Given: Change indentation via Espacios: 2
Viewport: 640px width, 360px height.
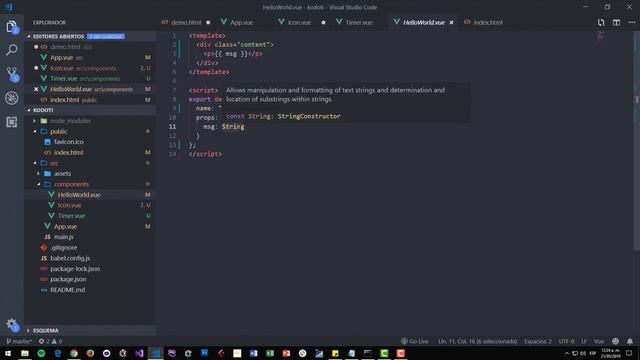Looking at the screenshot, I should (538, 341).
